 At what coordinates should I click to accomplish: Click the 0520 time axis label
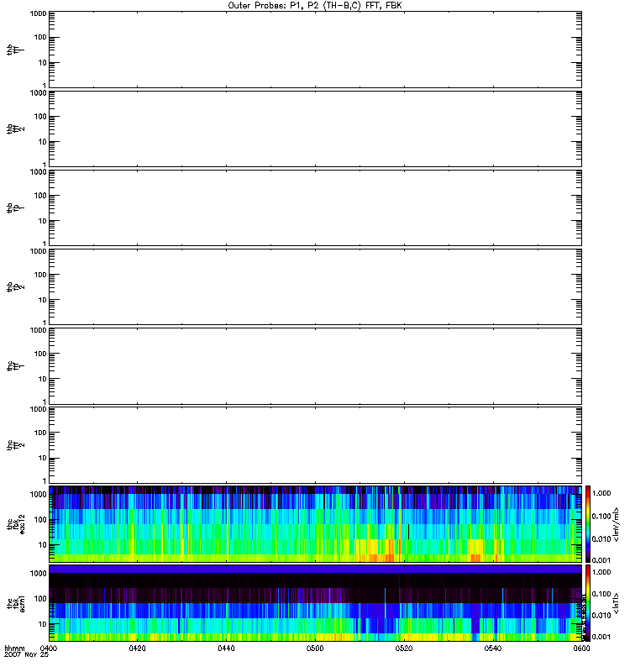404,648
